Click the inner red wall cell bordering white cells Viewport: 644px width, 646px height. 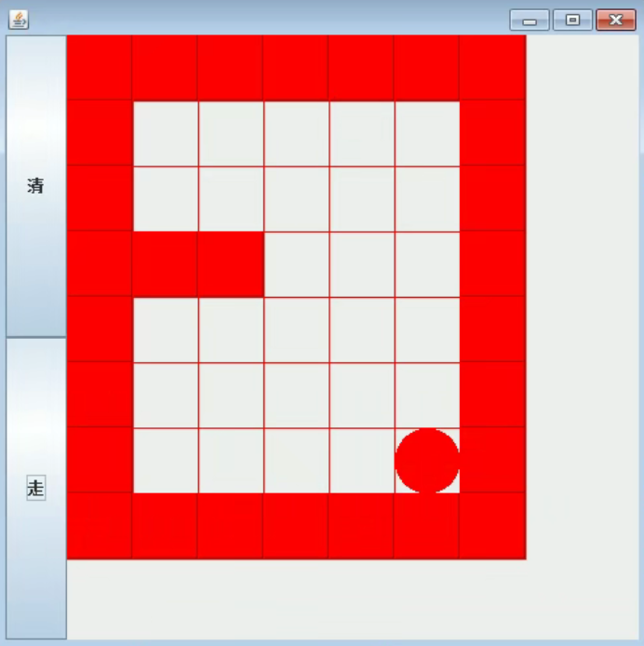[x=231, y=264]
